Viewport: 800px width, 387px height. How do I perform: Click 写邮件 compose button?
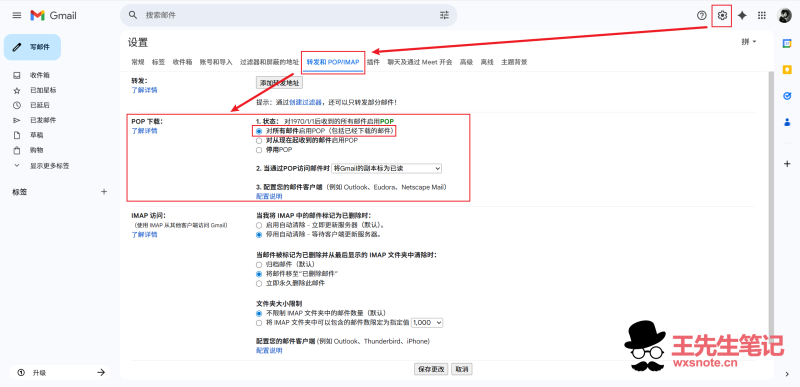(x=32, y=47)
